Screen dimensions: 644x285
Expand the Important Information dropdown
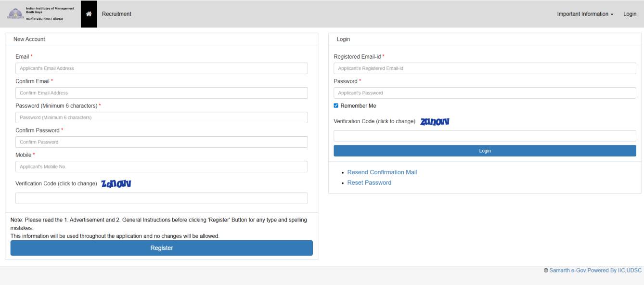point(585,14)
